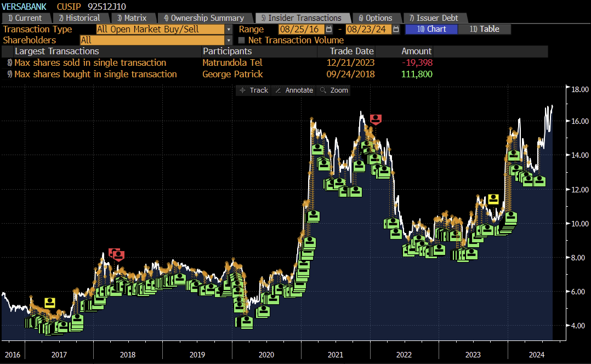Click the yellow insider marker near 2023
The image size is (591, 364).
[x=493, y=199]
